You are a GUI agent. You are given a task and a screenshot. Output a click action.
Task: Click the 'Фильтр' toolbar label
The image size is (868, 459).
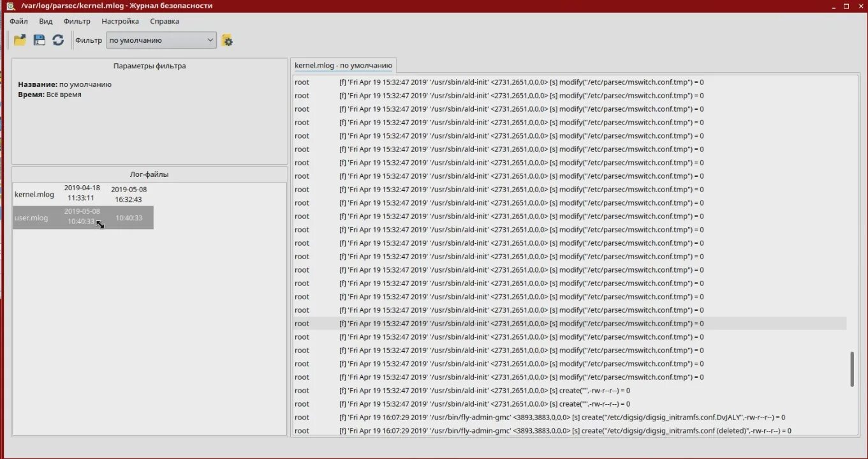tap(88, 40)
